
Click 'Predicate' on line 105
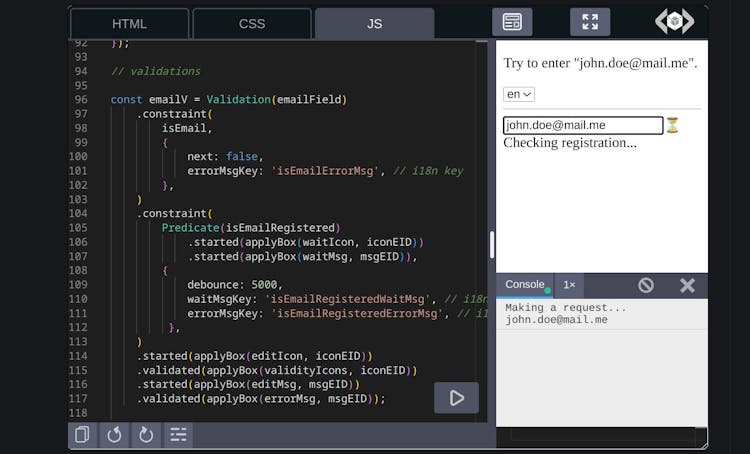pyautogui.click(x=190, y=228)
